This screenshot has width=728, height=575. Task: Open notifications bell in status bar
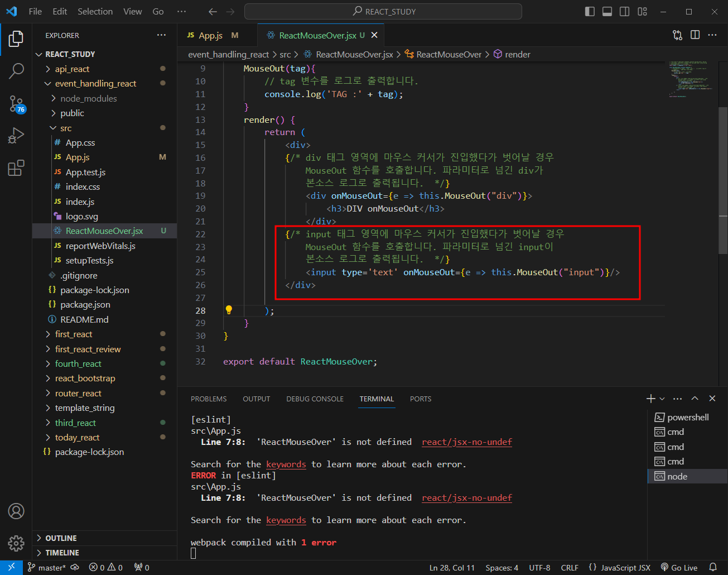click(x=713, y=568)
